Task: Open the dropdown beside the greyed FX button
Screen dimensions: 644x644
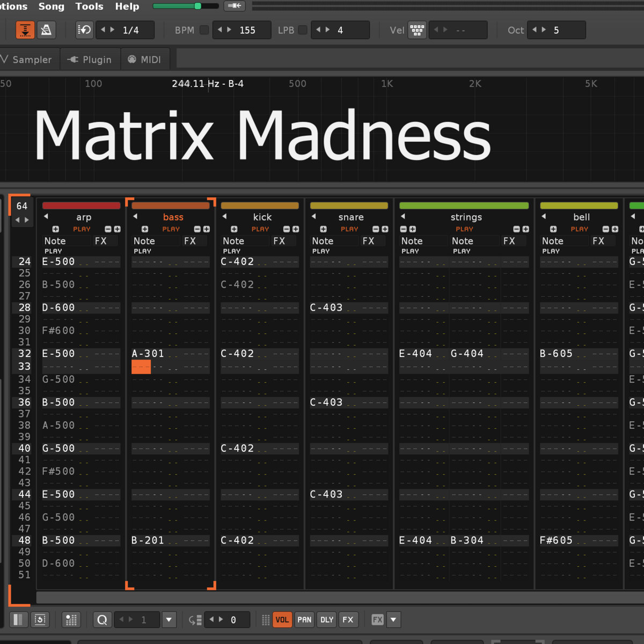Action: (x=393, y=620)
